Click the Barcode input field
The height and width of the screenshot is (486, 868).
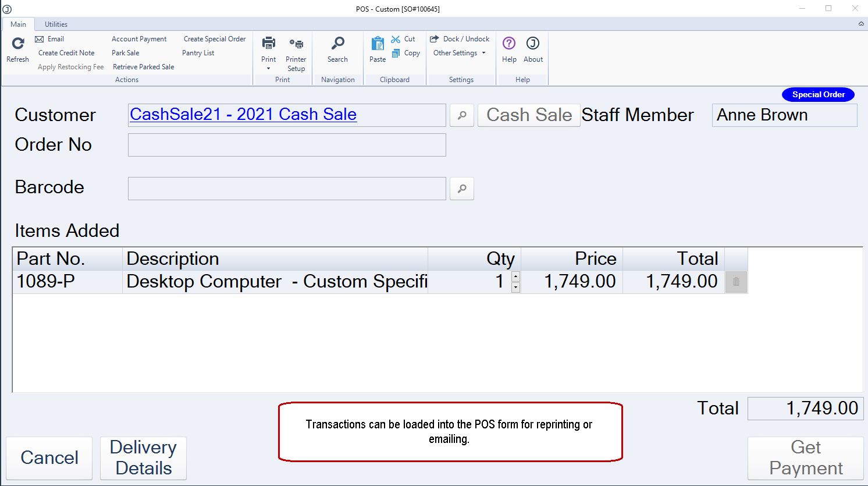(x=287, y=189)
